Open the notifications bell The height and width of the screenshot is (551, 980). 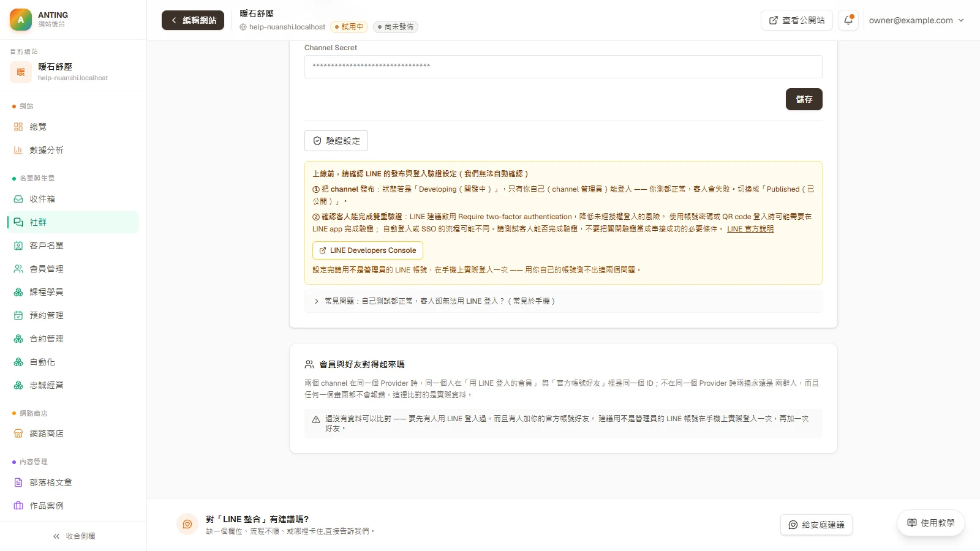click(848, 20)
